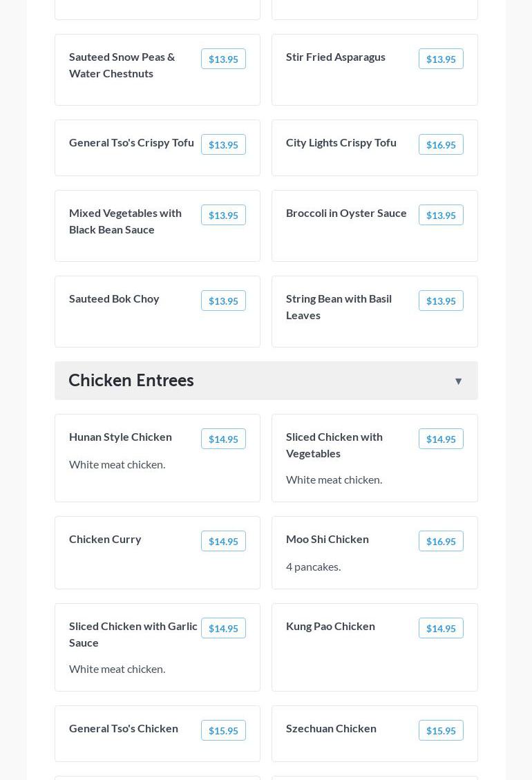Open the Chicken Curry menu item
The width and height of the screenshot is (532, 780).
coord(105,539)
